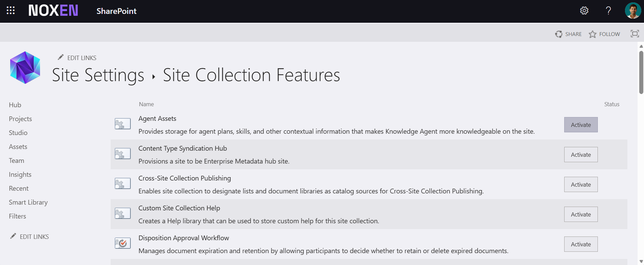Open the help question mark
The height and width of the screenshot is (265, 644).
pyautogui.click(x=608, y=11)
